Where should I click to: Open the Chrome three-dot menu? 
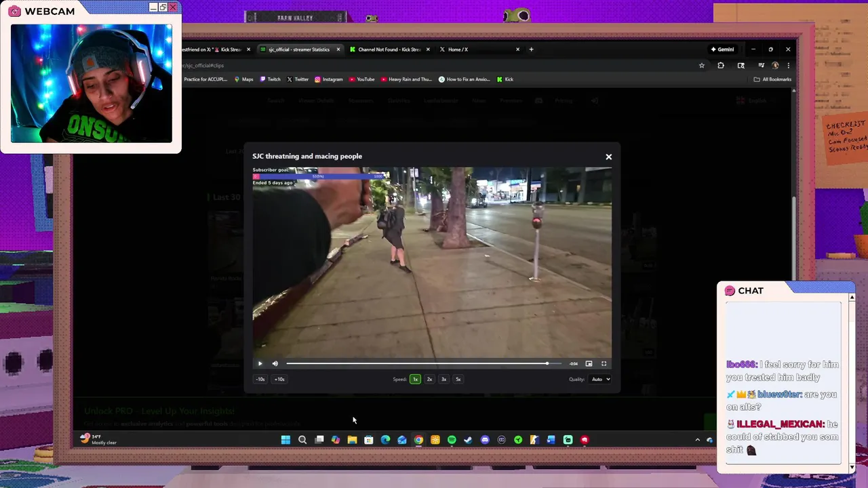click(x=788, y=66)
